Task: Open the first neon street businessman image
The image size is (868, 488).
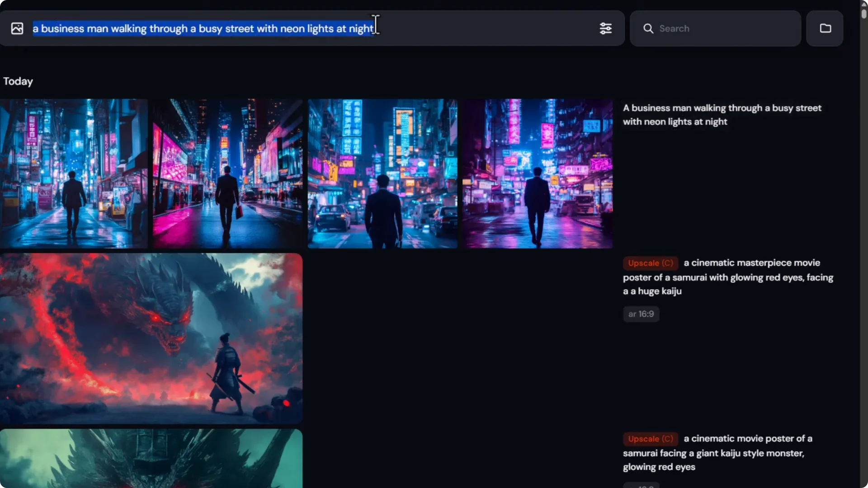Action: click(x=74, y=174)
